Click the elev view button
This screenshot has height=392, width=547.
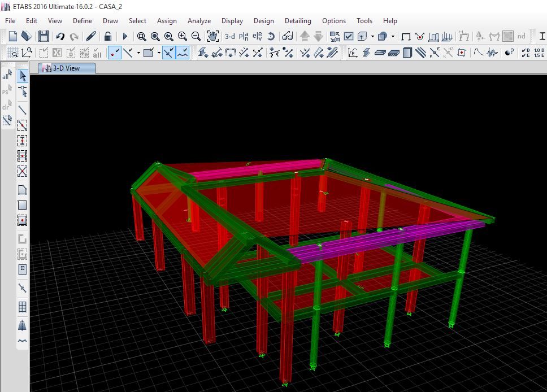coord(257,36)
